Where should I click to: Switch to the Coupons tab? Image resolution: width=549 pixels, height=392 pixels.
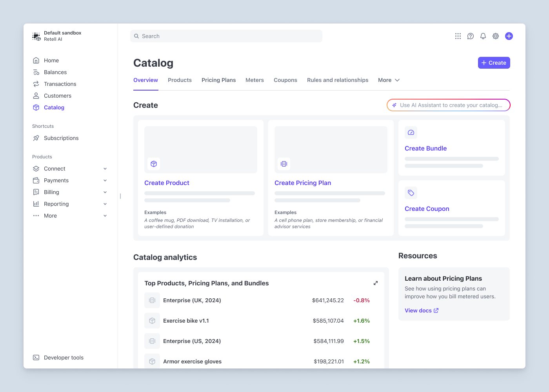285,80
